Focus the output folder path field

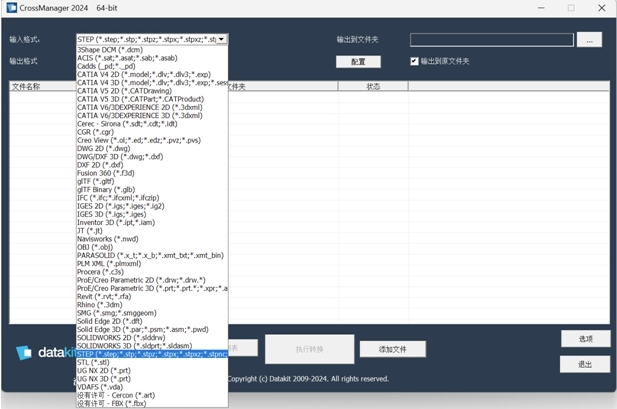491,40
